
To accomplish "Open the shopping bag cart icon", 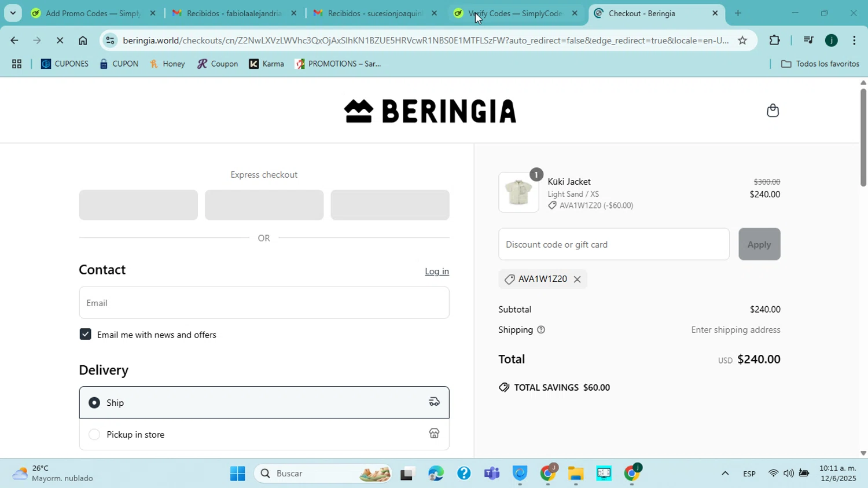I will [x=773, y=111].
